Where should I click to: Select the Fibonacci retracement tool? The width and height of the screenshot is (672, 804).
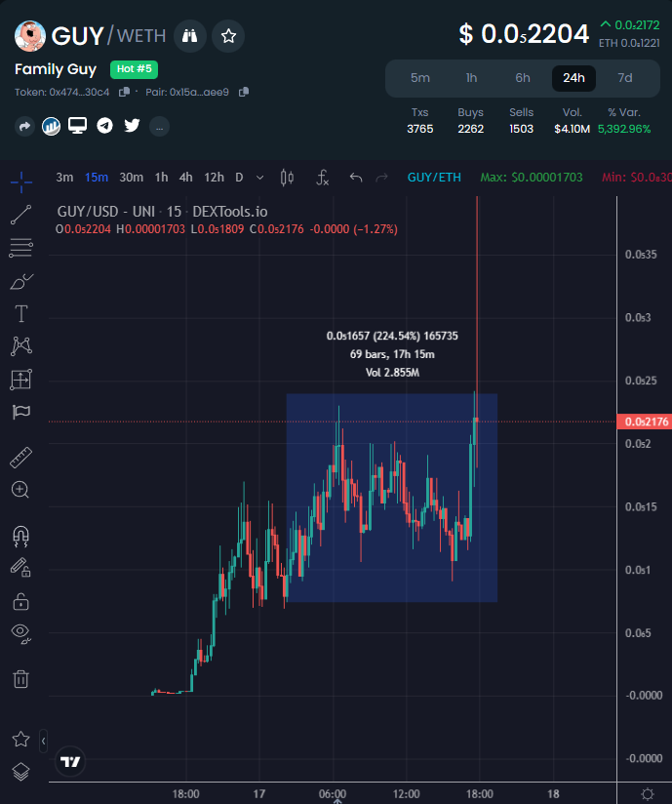(21, 248)
